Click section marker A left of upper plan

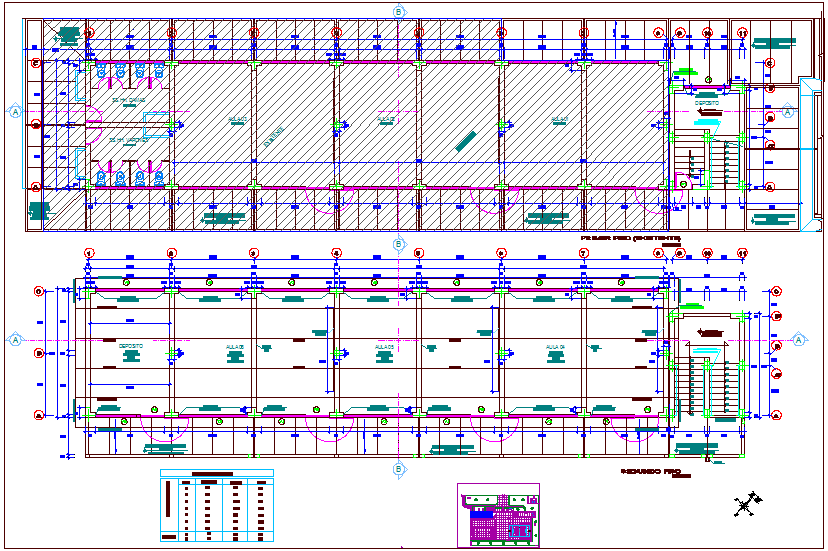[x=15, y=111]
